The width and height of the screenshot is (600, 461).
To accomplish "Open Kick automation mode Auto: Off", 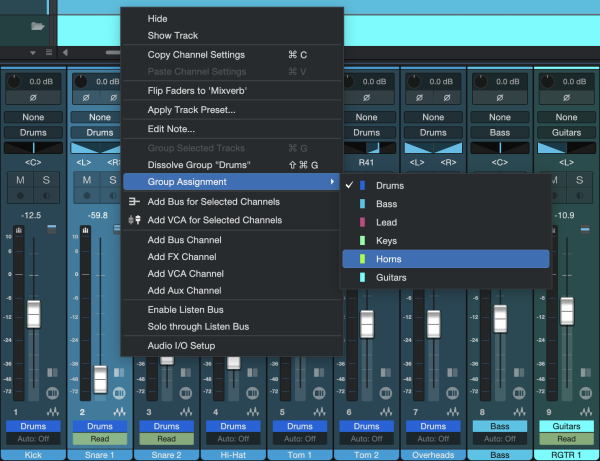I will [x=33, y=439].
